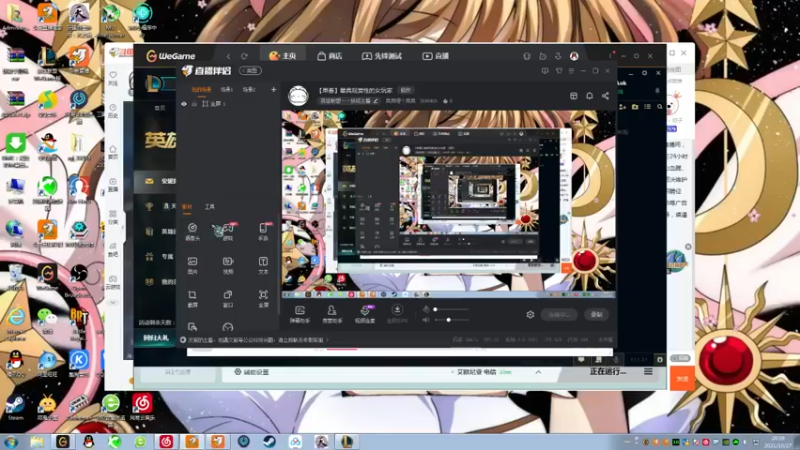Expand the chevron in the left narrow sidebar
This screenshot has height=450, width=800.
point(113,303)
